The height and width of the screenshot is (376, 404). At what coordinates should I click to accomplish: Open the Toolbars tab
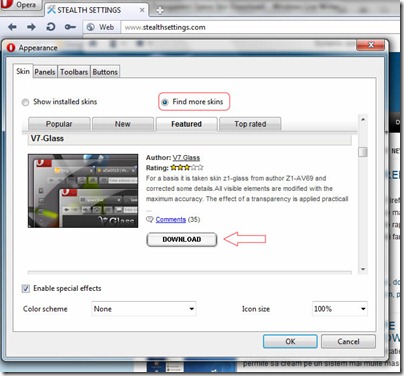point(74,72)
